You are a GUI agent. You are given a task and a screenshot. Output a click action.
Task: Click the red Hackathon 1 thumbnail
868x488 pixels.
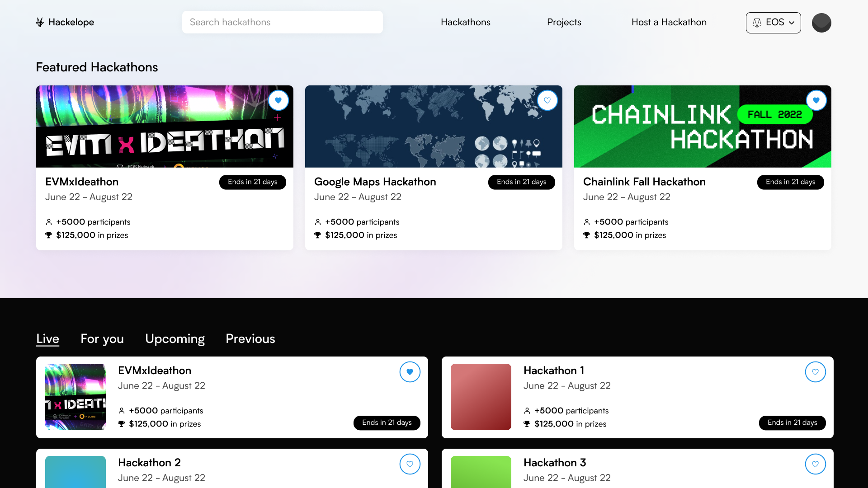point(481,397)
